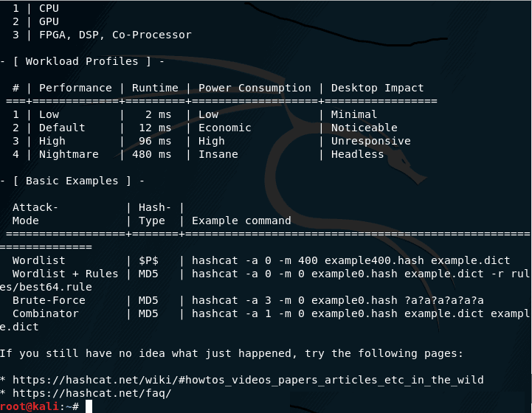Click the 'example400.hash' filename in Wordlist command
Viewport: 532px width, 413px height.
pyautogui.click(x=374, y=260)
